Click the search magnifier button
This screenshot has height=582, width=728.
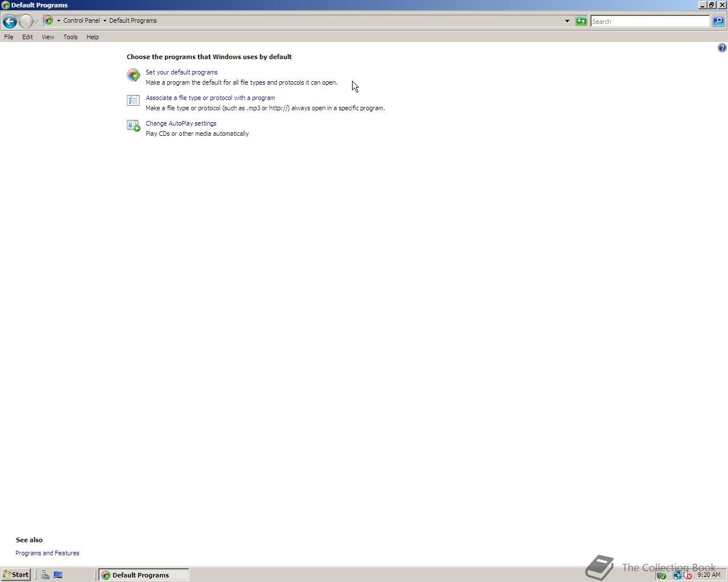coord(718,21)
